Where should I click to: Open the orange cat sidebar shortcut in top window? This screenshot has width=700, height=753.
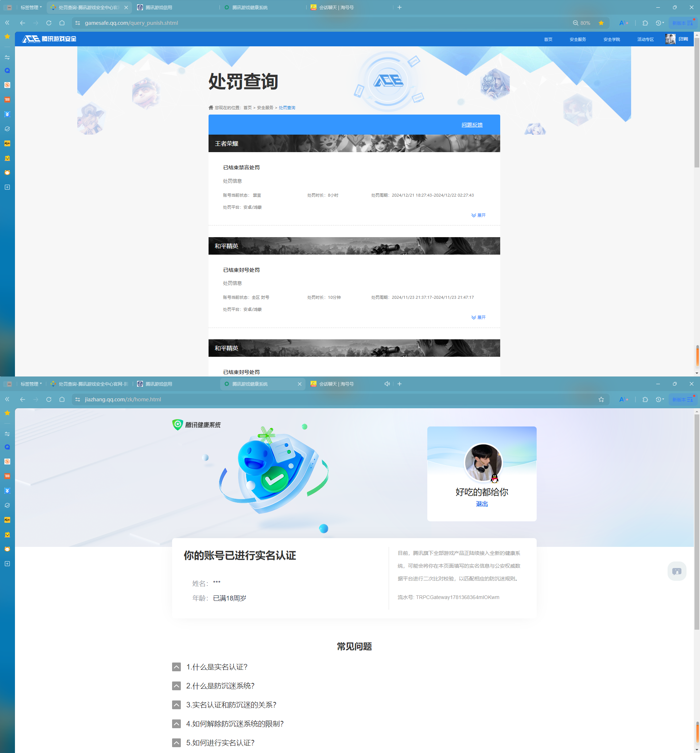7,172
